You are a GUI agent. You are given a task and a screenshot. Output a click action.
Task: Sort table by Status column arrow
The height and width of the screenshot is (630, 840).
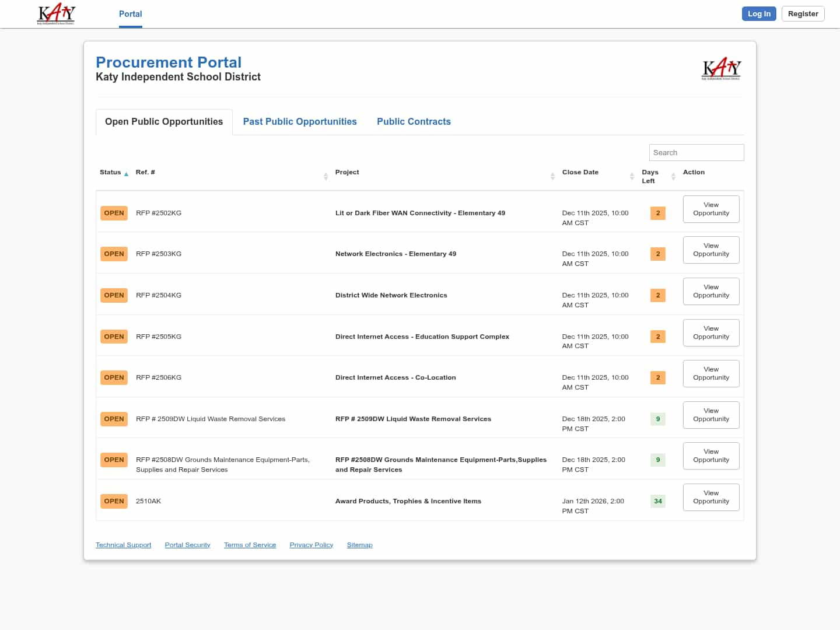tap(126, 174)
